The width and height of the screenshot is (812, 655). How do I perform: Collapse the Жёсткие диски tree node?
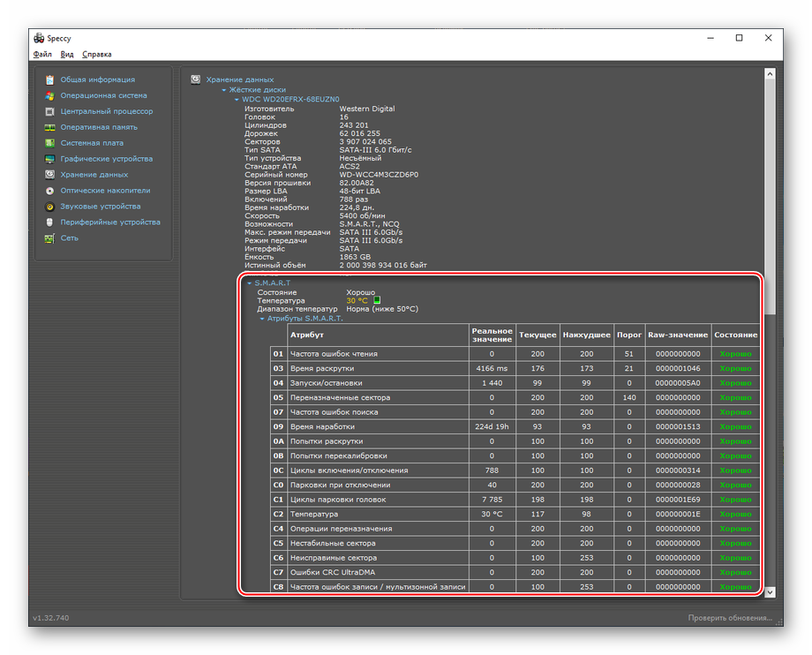click(224, 90)
